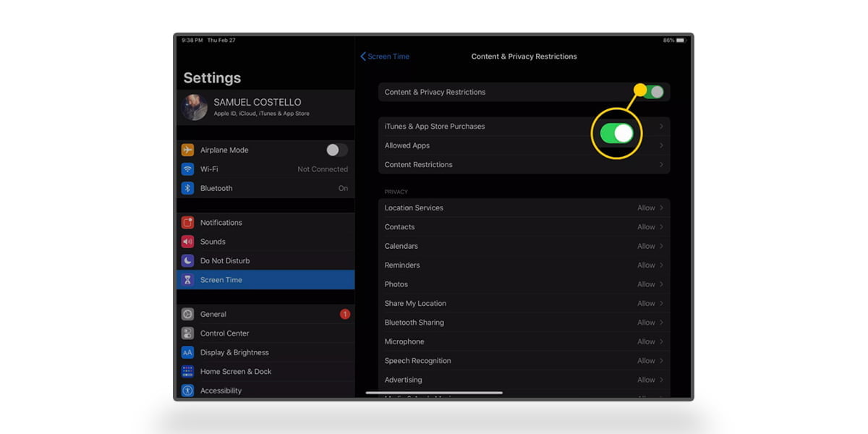Click the Airplane Mode icon
The image size is (868, 434).
point(188,150)
